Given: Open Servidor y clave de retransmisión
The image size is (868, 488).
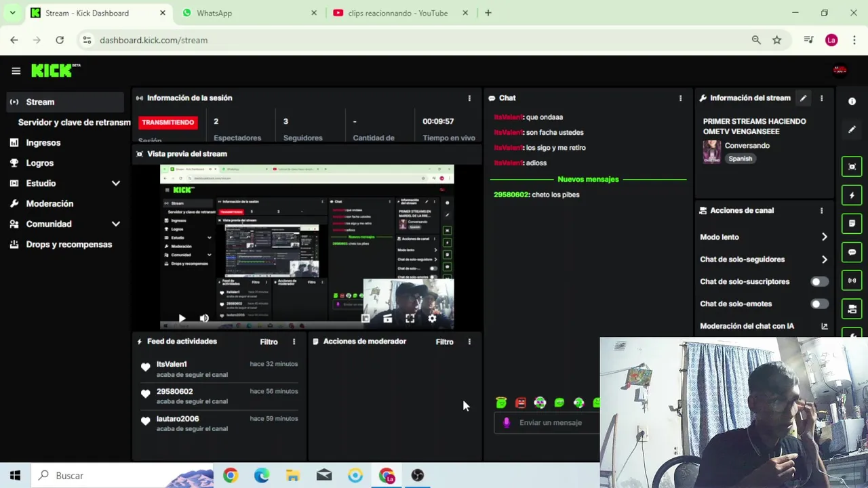Looking at the screenshot, I should (x=74, y=122).
